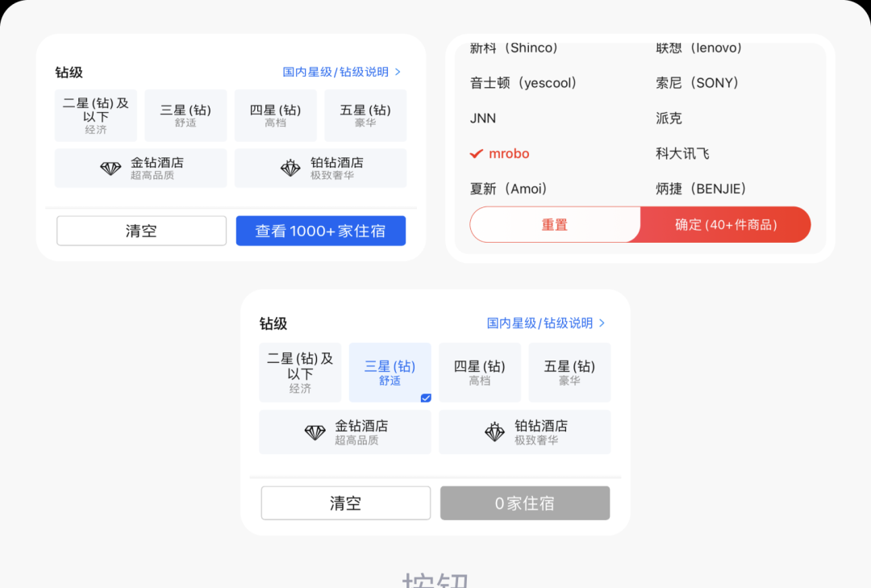Screen dimensions: 871x588
Task: Click chevron beside 钻级说明 in top-left card
Action: pos(398,72)
